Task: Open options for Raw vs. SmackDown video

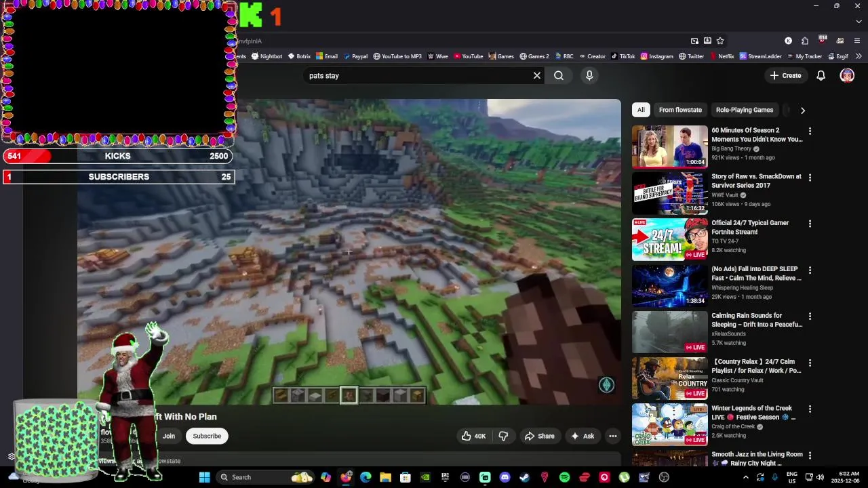Action: (810, 178)
